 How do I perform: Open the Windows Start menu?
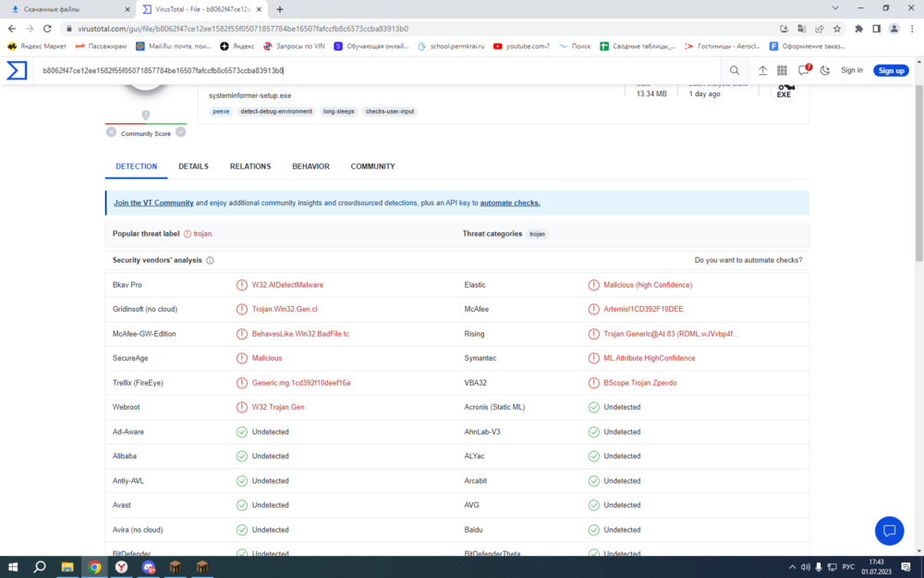point(12,568)
